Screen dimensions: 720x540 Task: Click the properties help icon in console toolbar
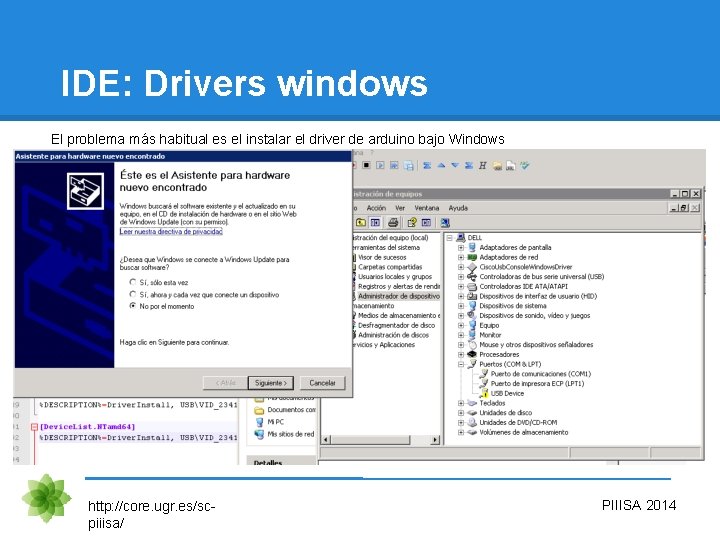(x=412, y=223)
